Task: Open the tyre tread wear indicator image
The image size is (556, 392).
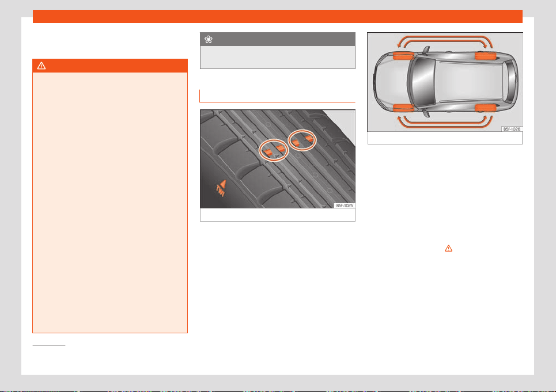Action: pyautogui.click(x=278, y=159)
